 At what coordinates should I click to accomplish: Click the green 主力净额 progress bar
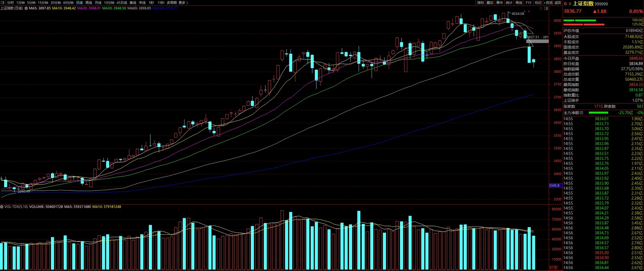click(598, 113)
